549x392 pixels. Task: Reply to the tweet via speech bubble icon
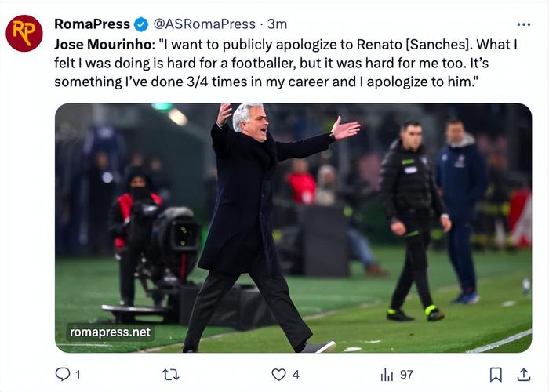tap(63, 374)
